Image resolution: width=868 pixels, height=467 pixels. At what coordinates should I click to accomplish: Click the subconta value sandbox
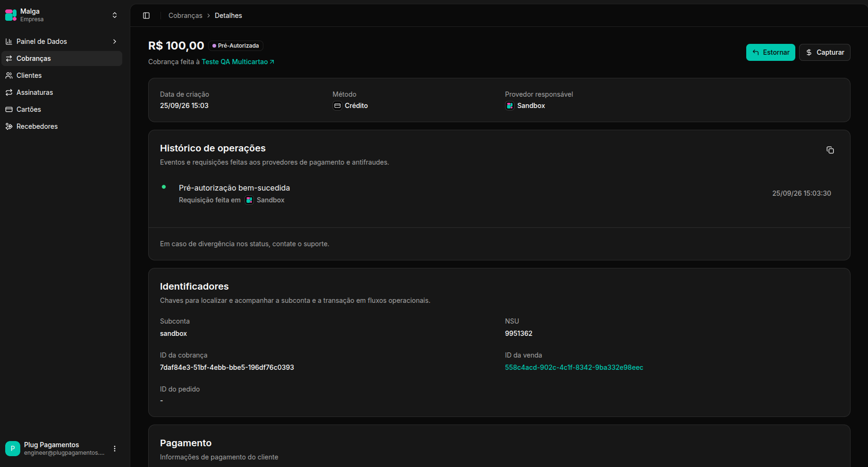174,334
